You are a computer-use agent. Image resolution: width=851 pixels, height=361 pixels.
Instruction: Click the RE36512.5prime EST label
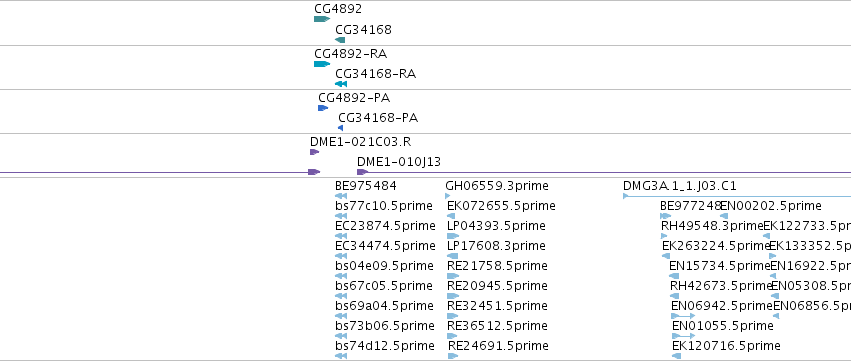[x=498, y=326]
